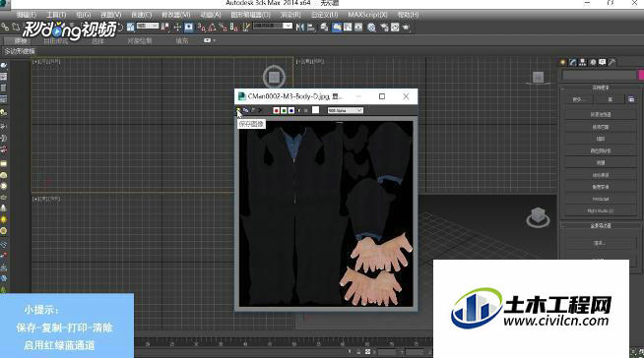
Task: Switch to the 自由形式 ribbon tab
Action: coord(55,41)
